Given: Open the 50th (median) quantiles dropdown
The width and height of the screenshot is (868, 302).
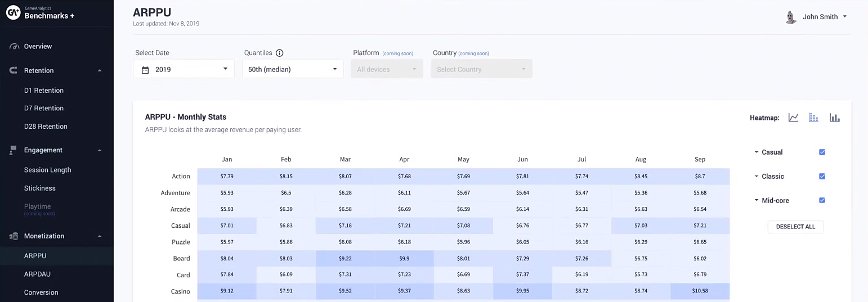Looking at the screenshot, I should 293,69.
